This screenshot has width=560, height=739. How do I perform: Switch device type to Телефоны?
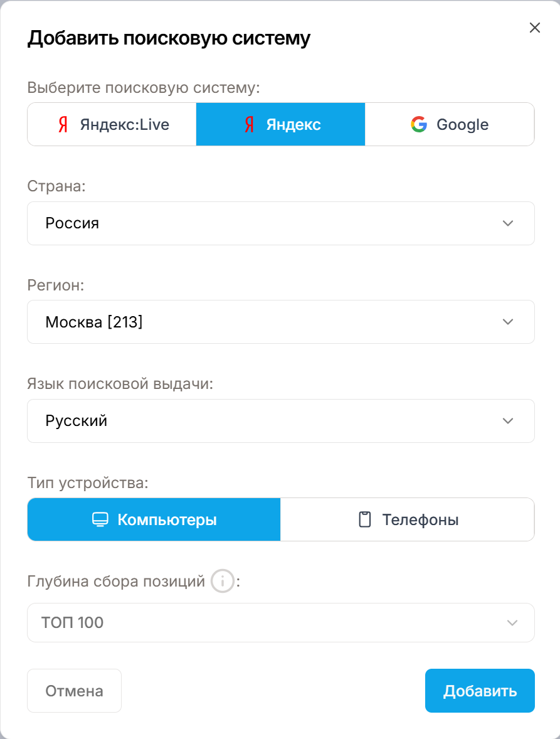pos(408,520)
